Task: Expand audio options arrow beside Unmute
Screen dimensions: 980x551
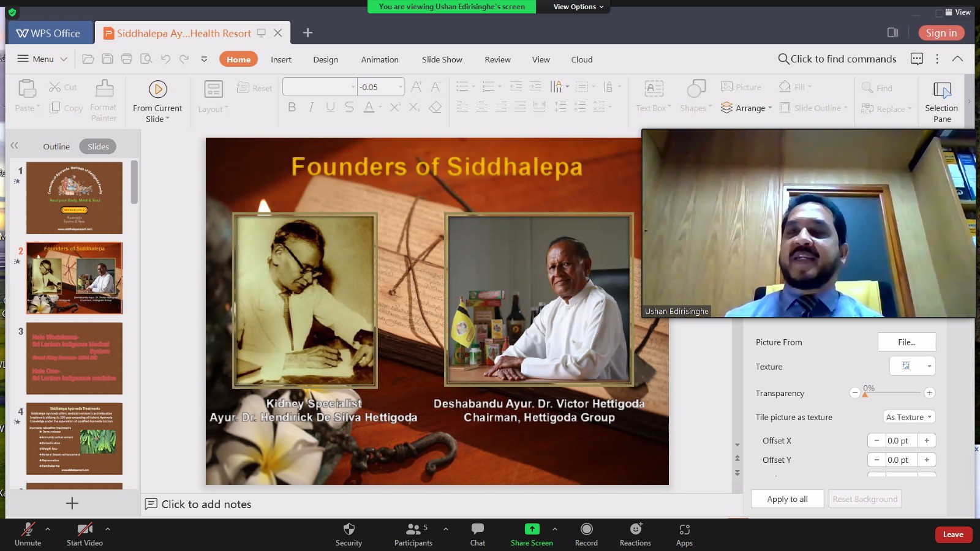Action: click(x=48, y=529)
